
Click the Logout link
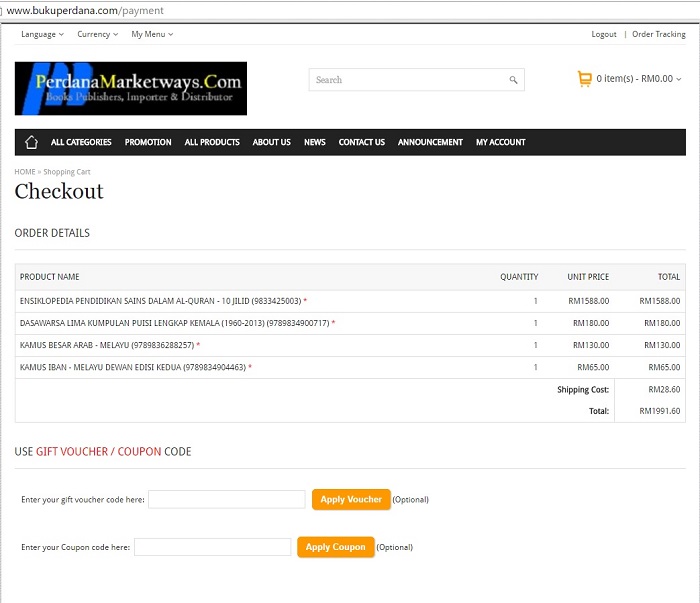604,34
